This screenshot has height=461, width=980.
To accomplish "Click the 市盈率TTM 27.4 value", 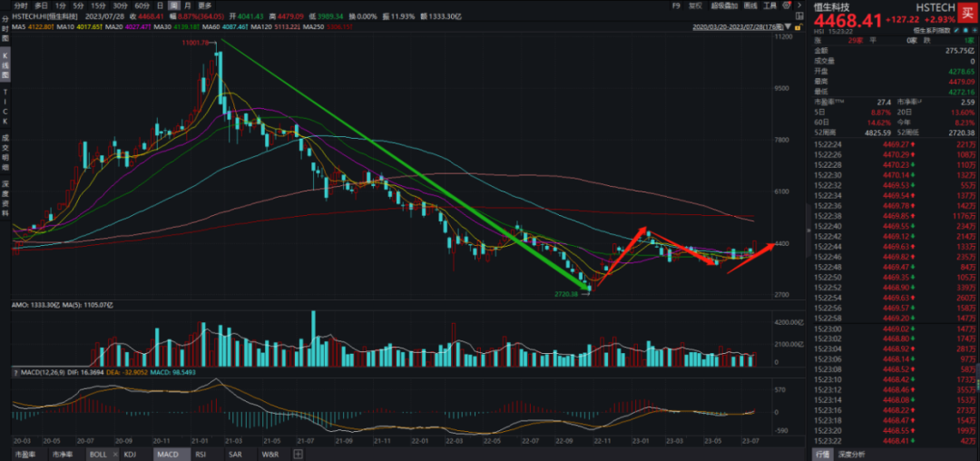I will 886,102.
